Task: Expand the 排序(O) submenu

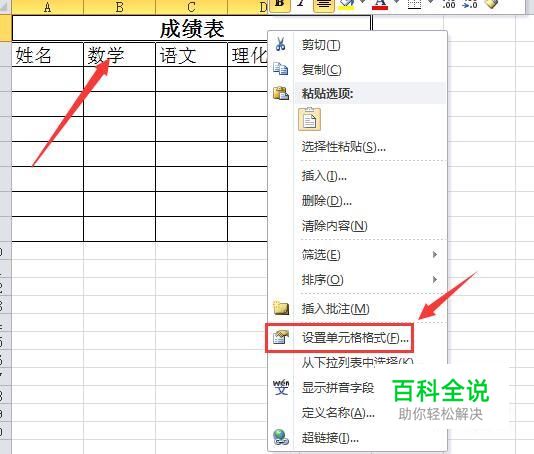Action: 358,280
